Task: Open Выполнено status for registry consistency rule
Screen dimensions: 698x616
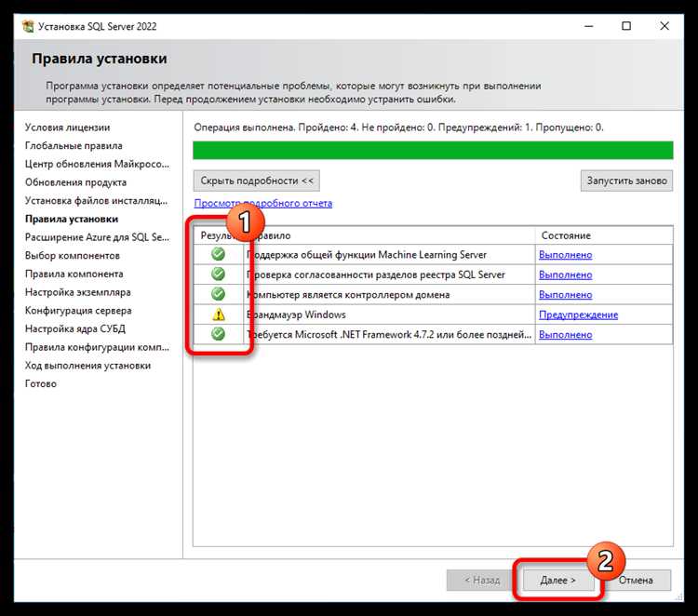Action: 565,275
